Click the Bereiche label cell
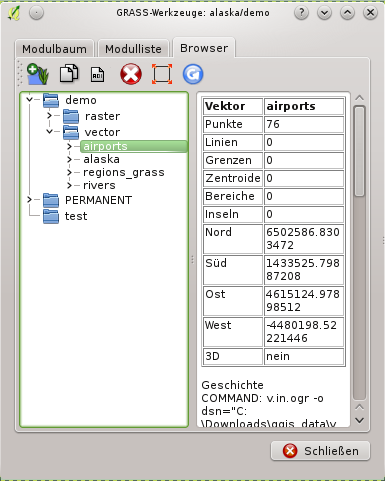The height and width of the screenshot is (481, 385). coord(233,196)
